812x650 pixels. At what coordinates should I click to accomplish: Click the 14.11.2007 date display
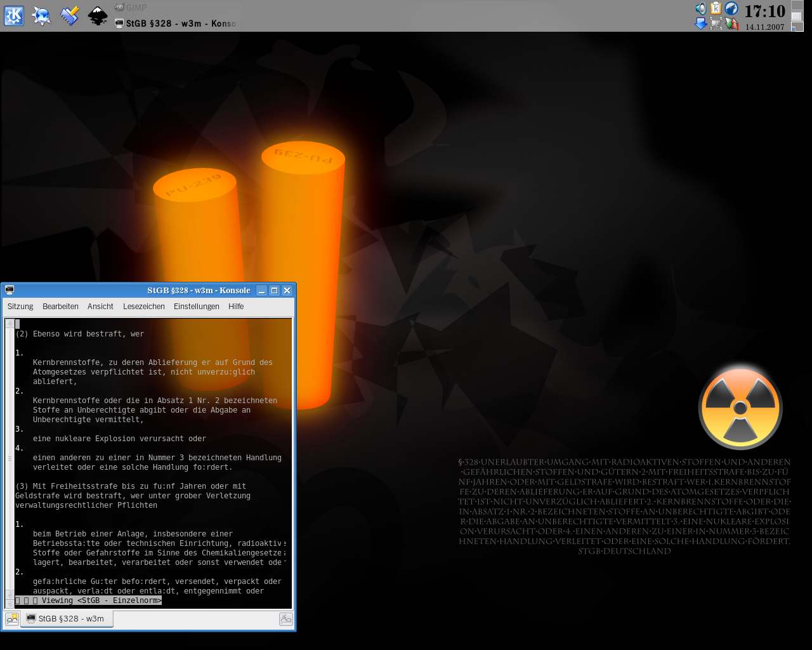tap(764, 27)
